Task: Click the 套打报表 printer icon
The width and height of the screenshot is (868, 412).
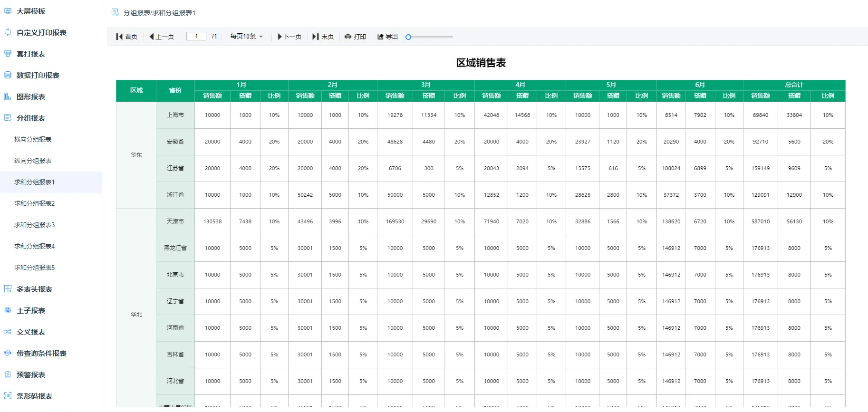Action: coord(8,54)
